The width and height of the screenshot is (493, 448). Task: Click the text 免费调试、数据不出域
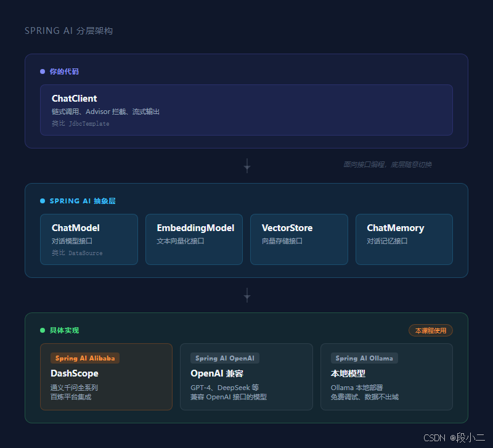364,397
